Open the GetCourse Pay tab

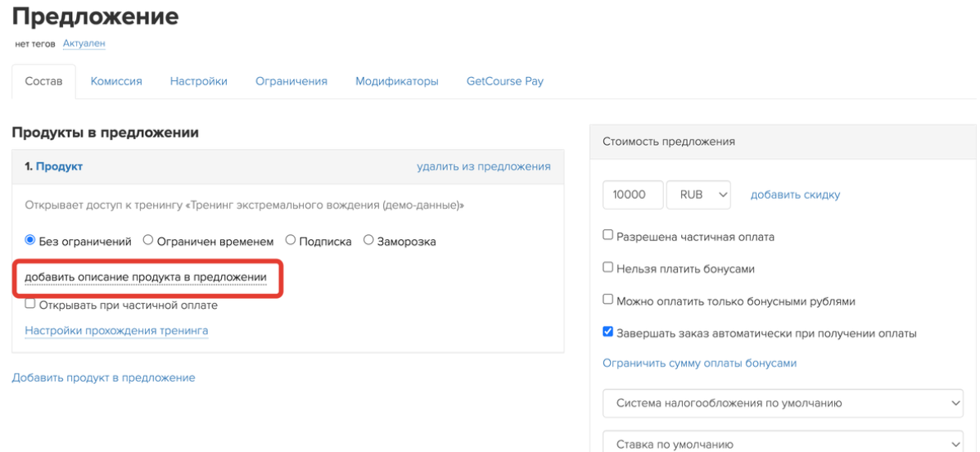[x=505, y=81]
